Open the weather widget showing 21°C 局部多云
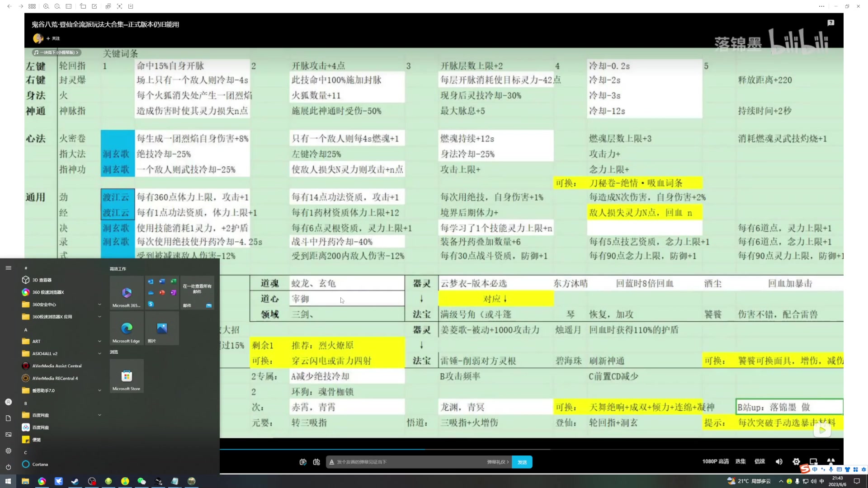Image resolution: width=868 pixels, height=488 pixels. coord(749,481)
